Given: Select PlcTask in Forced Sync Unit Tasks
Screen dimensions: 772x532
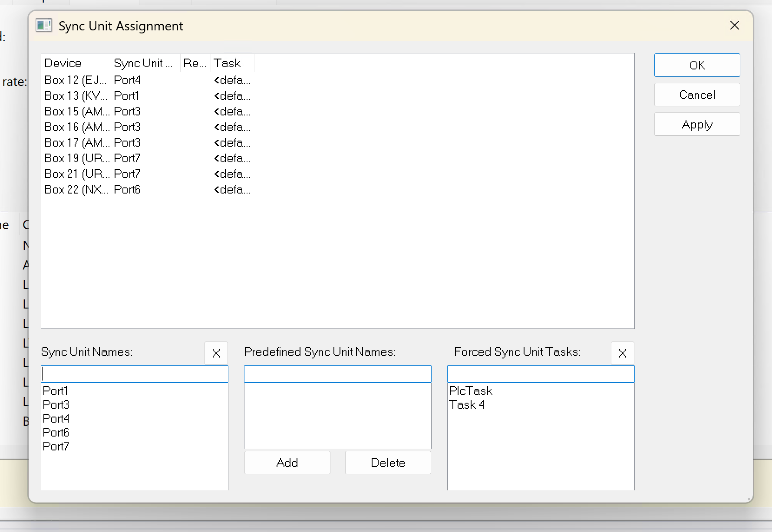Looking at the screenshot, I should pos(471,391).
